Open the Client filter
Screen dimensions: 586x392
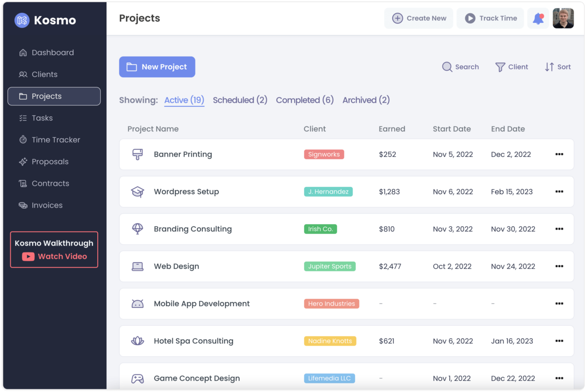[x=512, y=67]
